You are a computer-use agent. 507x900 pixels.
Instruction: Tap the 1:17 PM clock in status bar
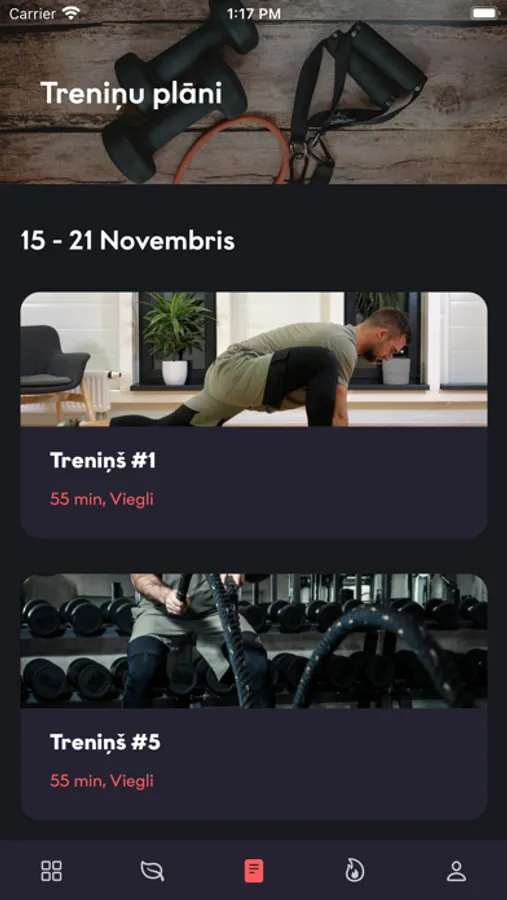254,13
